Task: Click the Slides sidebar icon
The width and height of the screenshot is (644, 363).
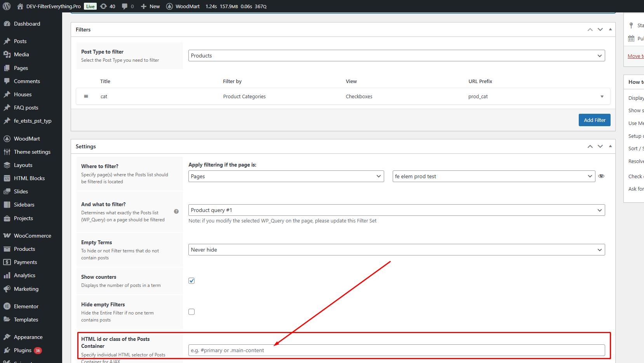Action: coord(7,191)
